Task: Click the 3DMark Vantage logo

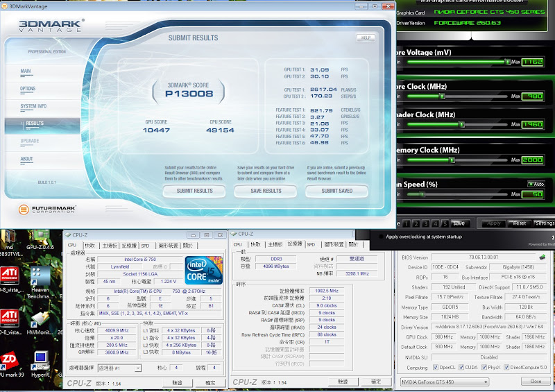Action: click(51, 26)
